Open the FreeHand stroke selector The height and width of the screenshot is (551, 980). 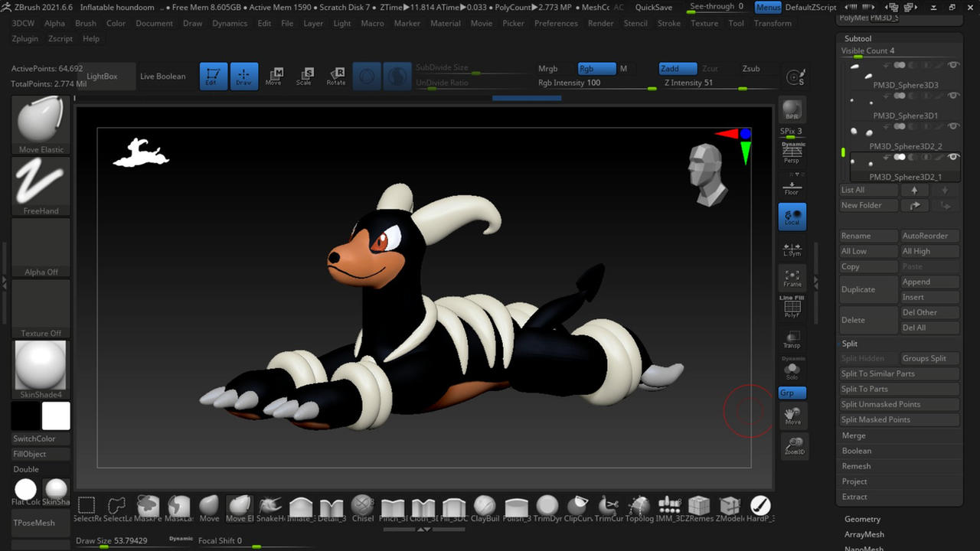pyautogui.click(x=41, y=187)
